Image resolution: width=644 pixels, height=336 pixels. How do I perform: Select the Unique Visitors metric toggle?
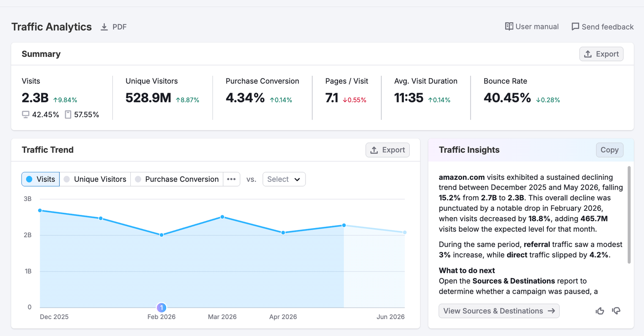[x=95, y=179]
